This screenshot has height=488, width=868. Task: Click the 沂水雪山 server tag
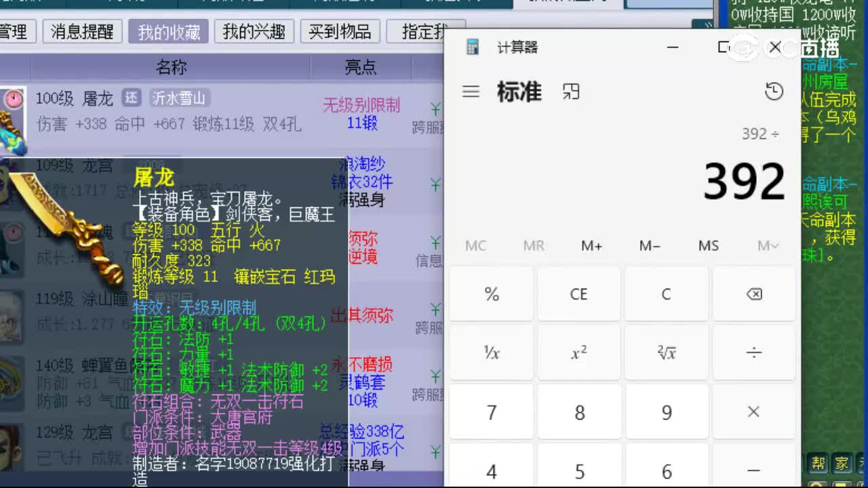178,98
